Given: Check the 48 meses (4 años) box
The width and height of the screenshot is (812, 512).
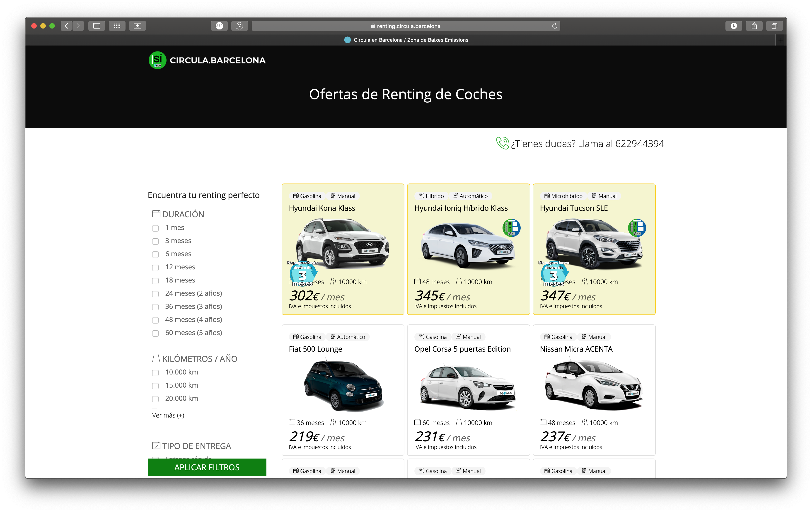Looking at the screenshot, I should pyautogui.click(x=155, y=320).
